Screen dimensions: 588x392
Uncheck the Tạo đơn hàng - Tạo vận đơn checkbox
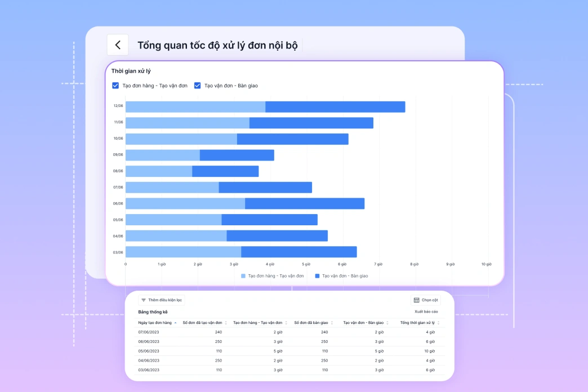(x=115, y=86)
